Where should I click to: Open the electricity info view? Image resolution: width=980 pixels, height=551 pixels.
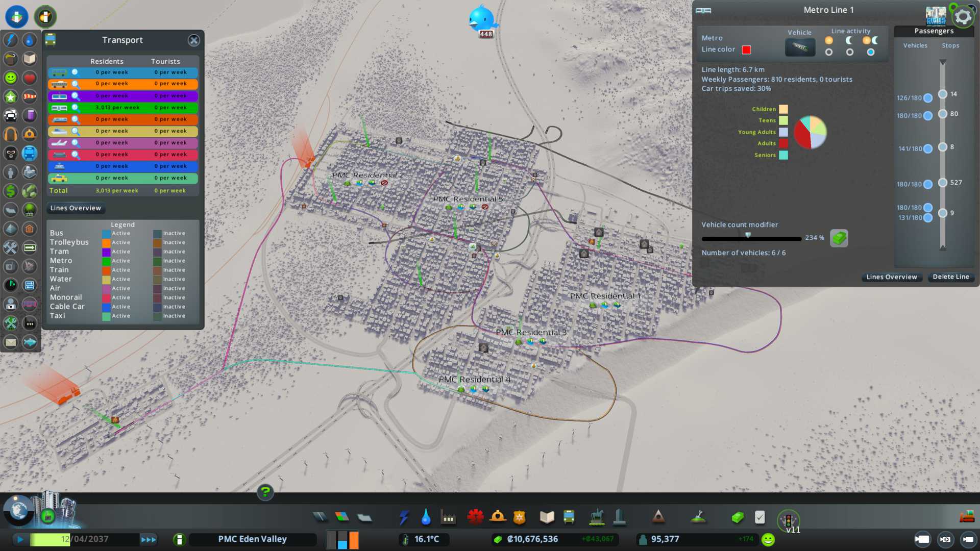click(11, 40)
